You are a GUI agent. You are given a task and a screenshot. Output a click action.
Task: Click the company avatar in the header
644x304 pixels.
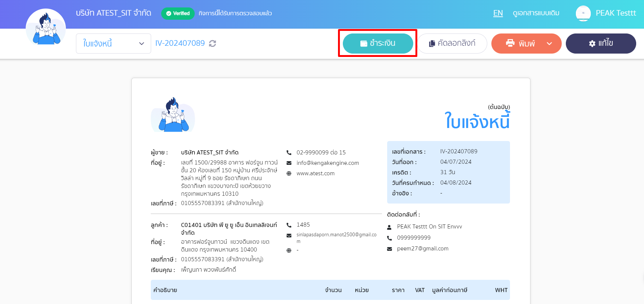[x=46, y=29]
